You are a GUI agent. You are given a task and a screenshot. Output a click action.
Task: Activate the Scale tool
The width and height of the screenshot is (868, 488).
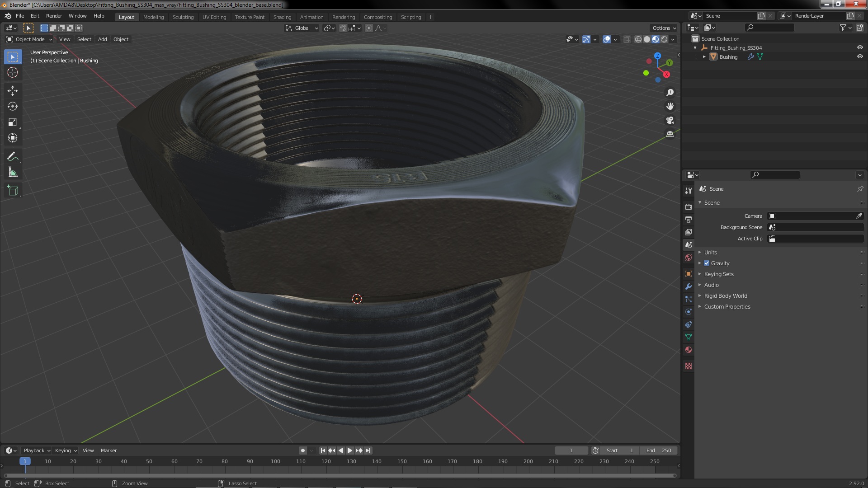tap(13, 122)
